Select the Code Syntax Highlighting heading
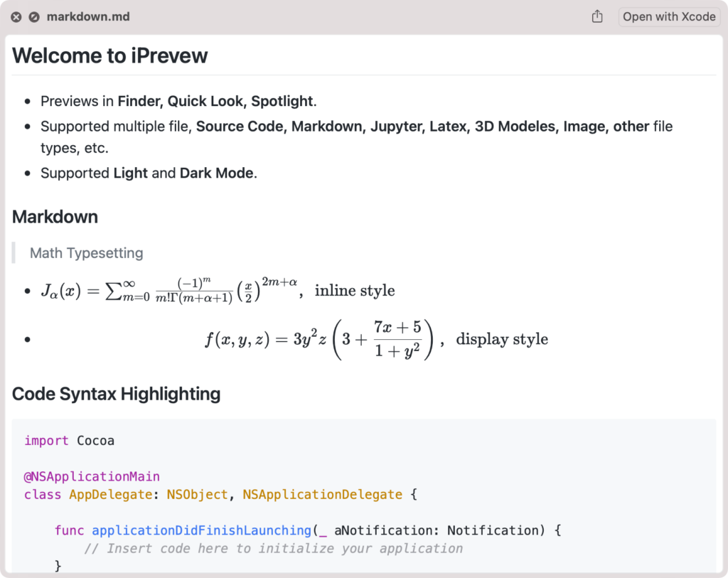This screenshot has height=578, width=728. pyautogui.click(x=116, y=394)
